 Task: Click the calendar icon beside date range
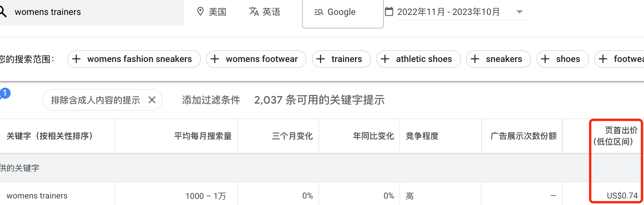[389, 12]
